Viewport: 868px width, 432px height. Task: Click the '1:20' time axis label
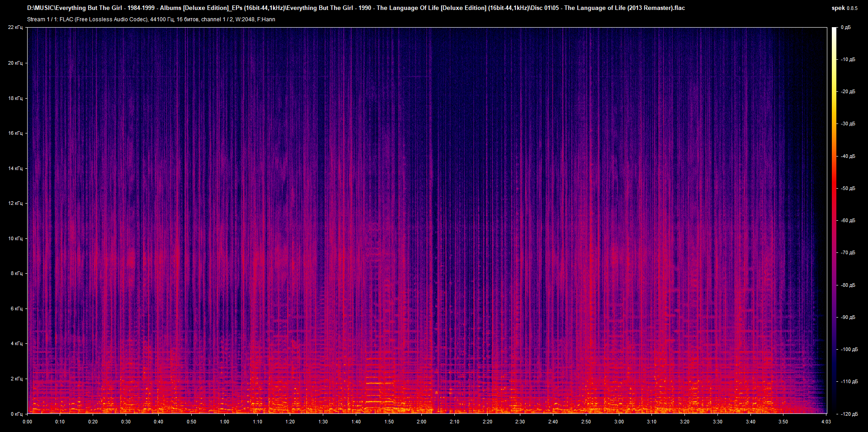coord(290,422)
